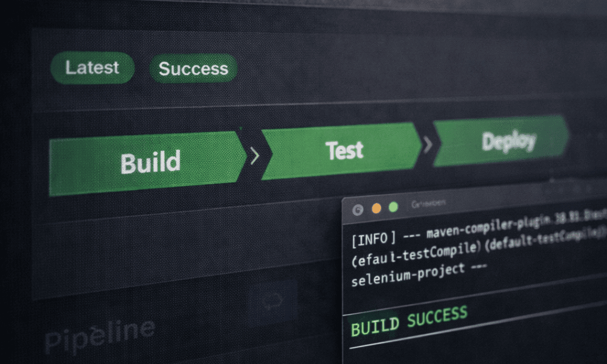Click the chevron arrow between Build and Test
607x364 pixels.
point(254,155)
